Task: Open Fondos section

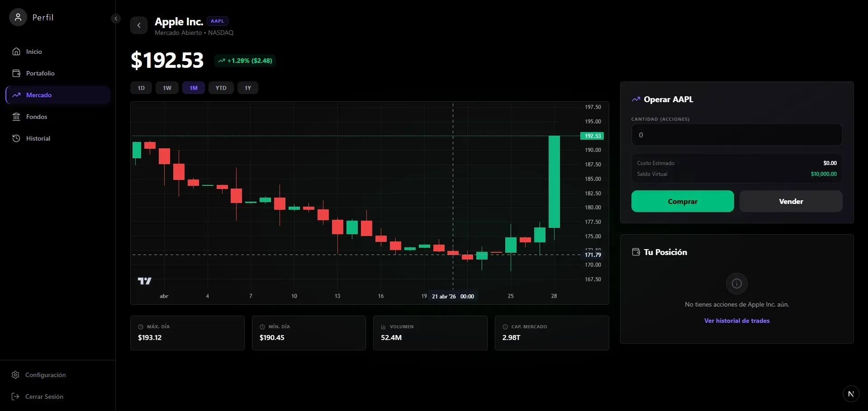Action: tap(58, 117)
